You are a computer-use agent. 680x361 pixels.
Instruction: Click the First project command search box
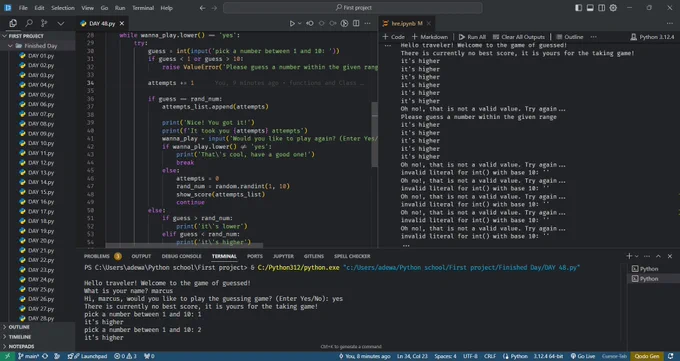coord(353,8)
